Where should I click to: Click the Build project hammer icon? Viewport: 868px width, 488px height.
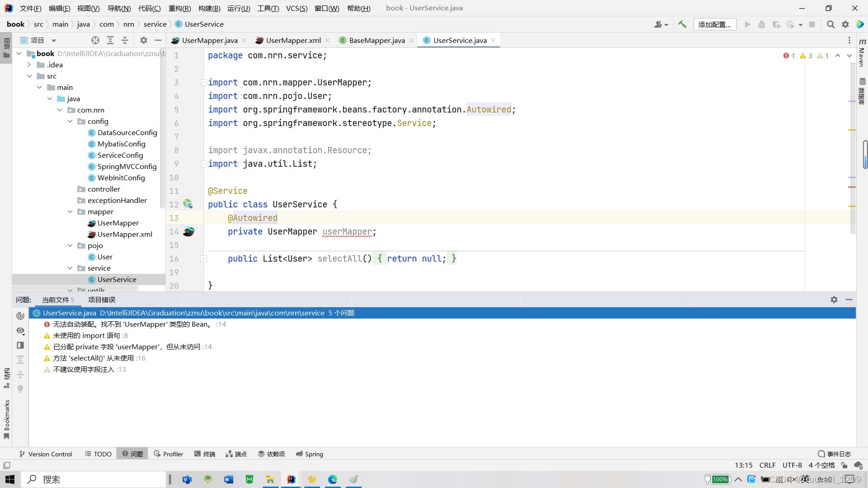point(682,24)
